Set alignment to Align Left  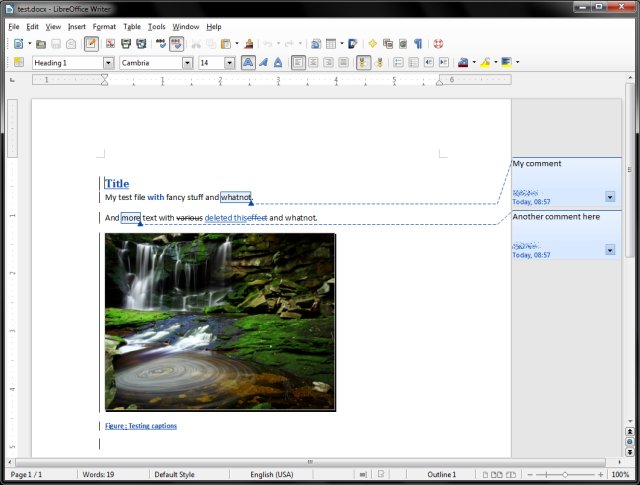click(298, 62)
